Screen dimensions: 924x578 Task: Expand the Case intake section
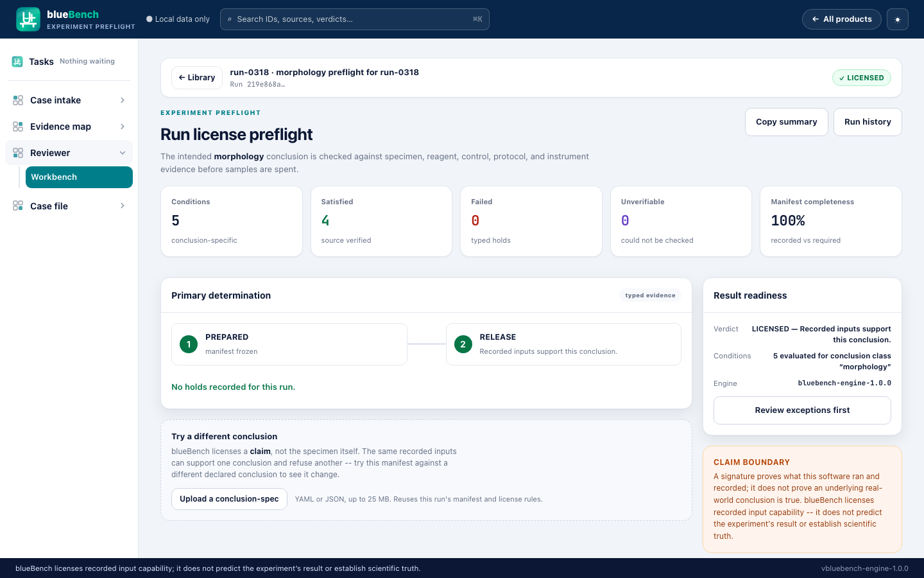point(123,100)
